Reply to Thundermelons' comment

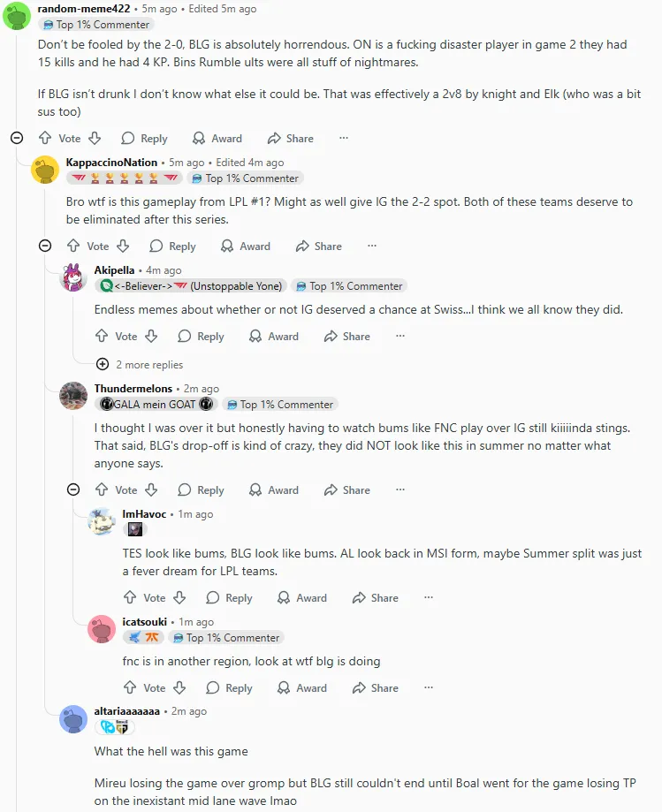tap(200, 489)
